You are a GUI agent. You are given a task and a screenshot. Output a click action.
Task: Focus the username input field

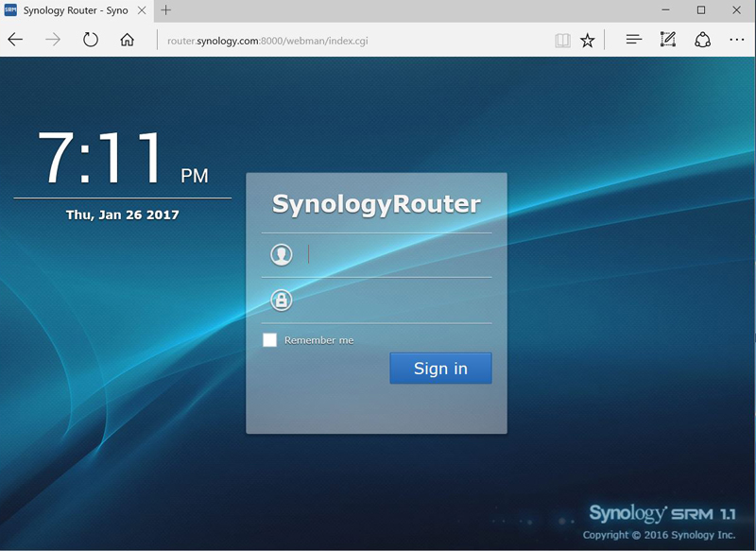pos(397,254)
